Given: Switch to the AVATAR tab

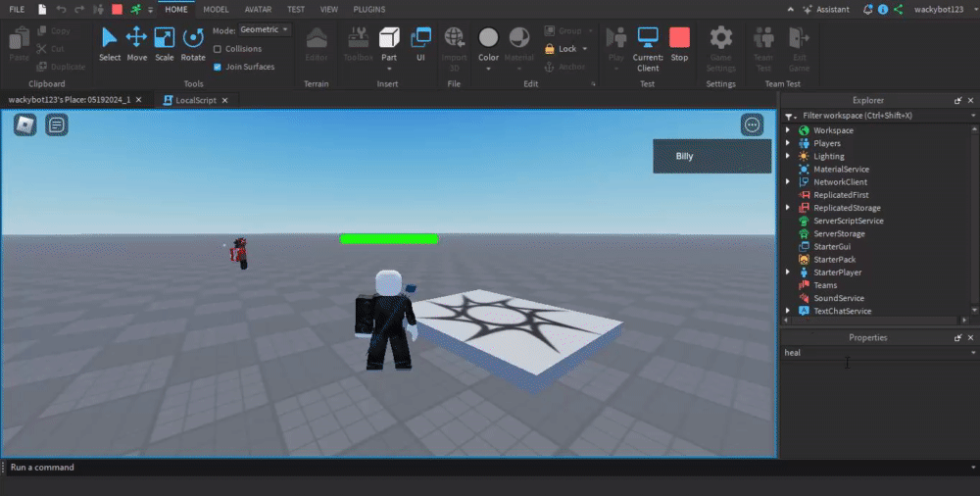Looking at the screenshot, I should [258, 10].
